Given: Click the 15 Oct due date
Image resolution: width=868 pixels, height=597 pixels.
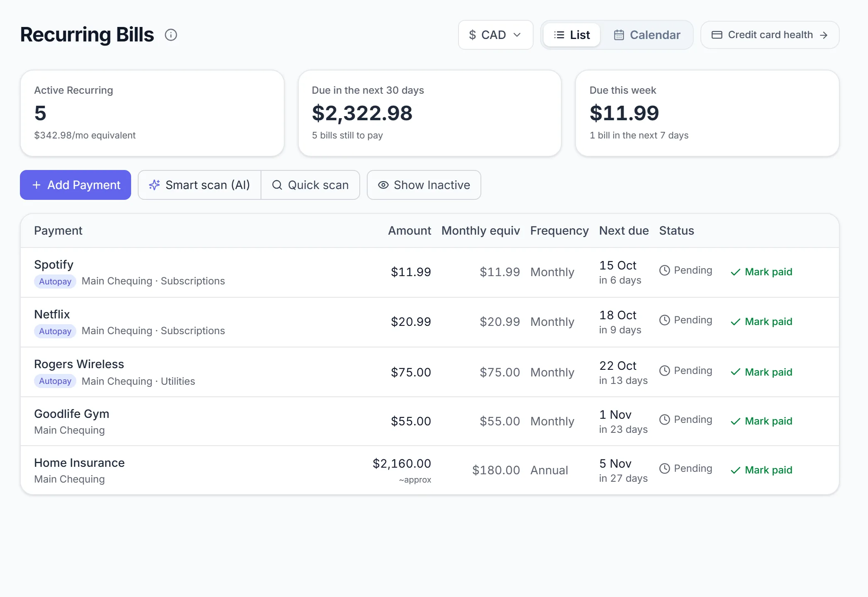Looking at the screenshot, I should click(x=618, y=265).
